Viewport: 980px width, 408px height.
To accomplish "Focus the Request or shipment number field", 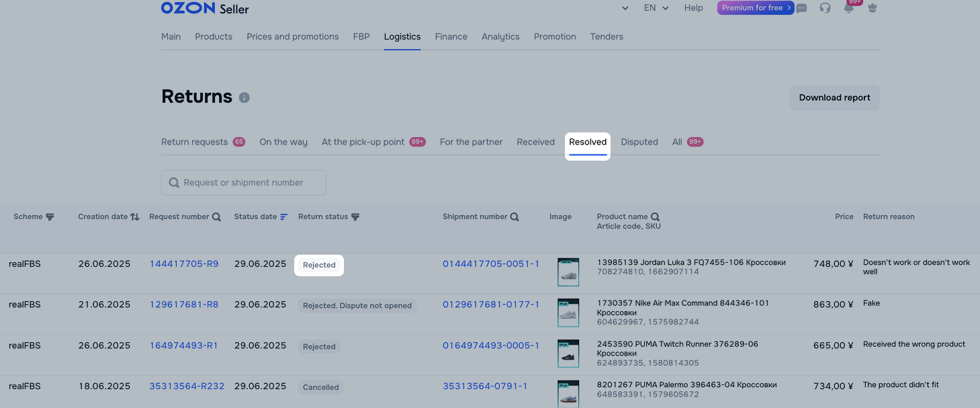I will tap(244, 183).
